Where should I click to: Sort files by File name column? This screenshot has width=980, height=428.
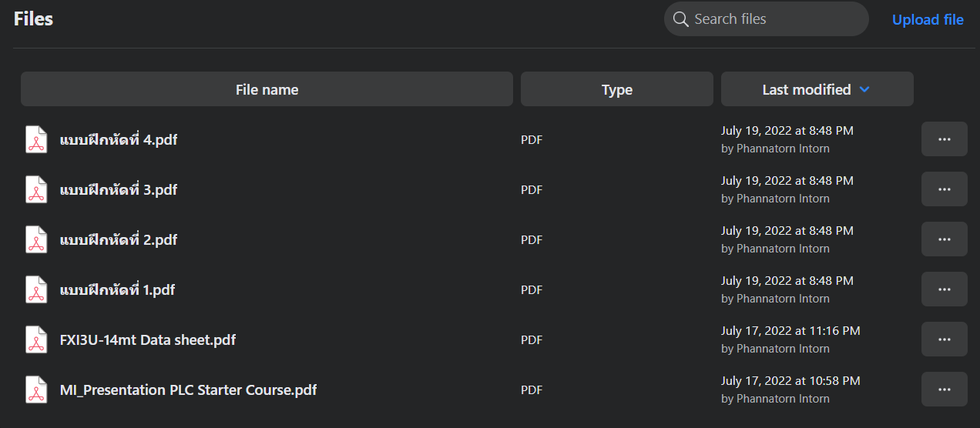click(267, 89)
